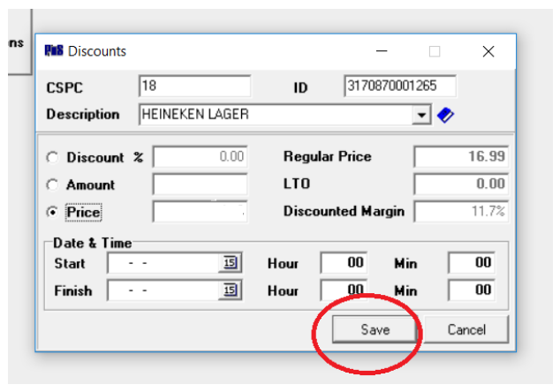Select the Price radio button
The image size is (560, 392).
click(x=52, y=212)
